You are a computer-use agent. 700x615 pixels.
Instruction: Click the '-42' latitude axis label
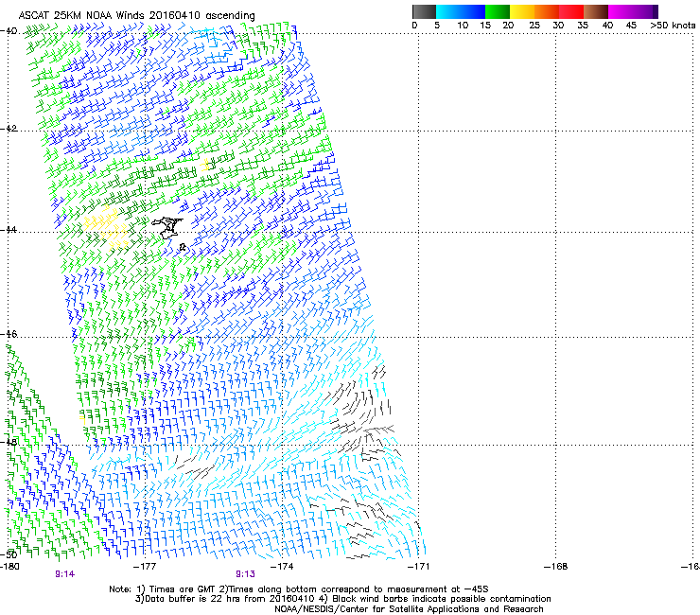(9, 129)
